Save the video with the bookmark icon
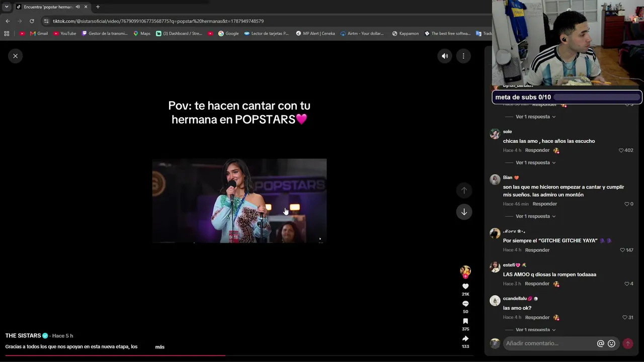This screenshot has height=362, width=644. 465,321
